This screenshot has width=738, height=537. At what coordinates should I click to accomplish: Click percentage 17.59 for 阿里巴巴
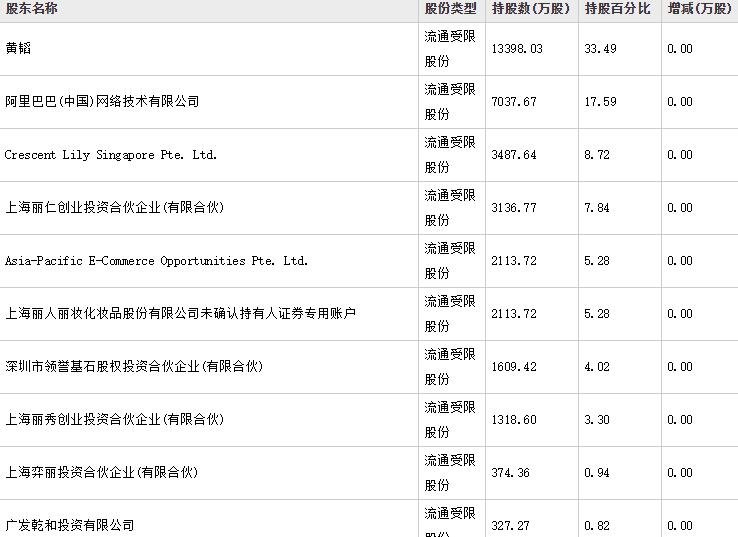point(600,102)
